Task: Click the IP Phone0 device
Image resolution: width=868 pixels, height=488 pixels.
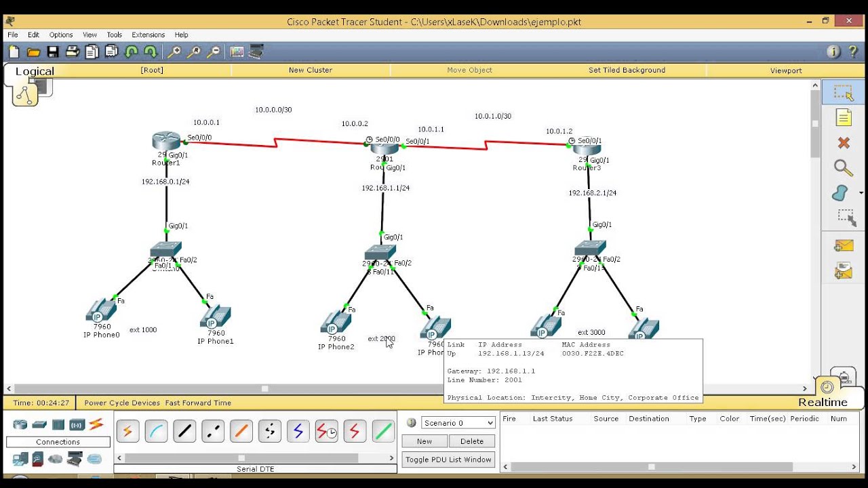Action: click(x=101, y=310)
